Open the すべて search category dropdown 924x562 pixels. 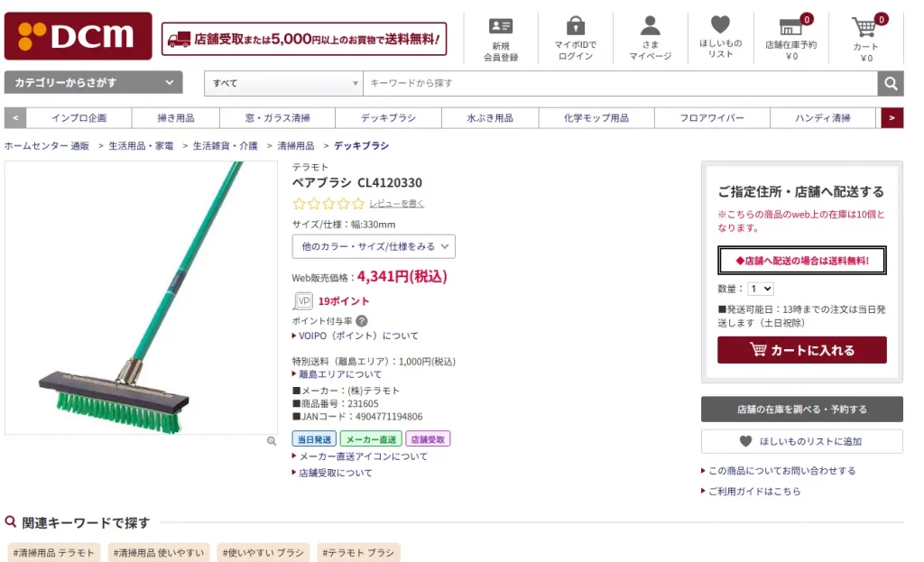point(282,83)
